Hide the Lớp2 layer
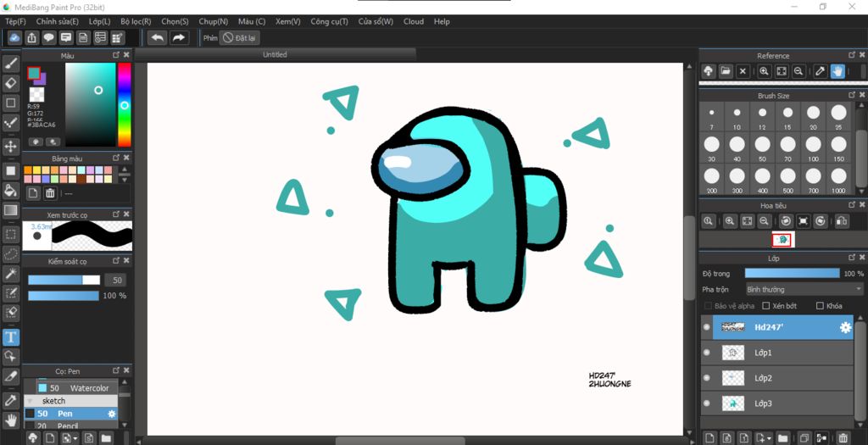Screen dimensions: 868x445 pyautogui.click(x=706, y=378)
